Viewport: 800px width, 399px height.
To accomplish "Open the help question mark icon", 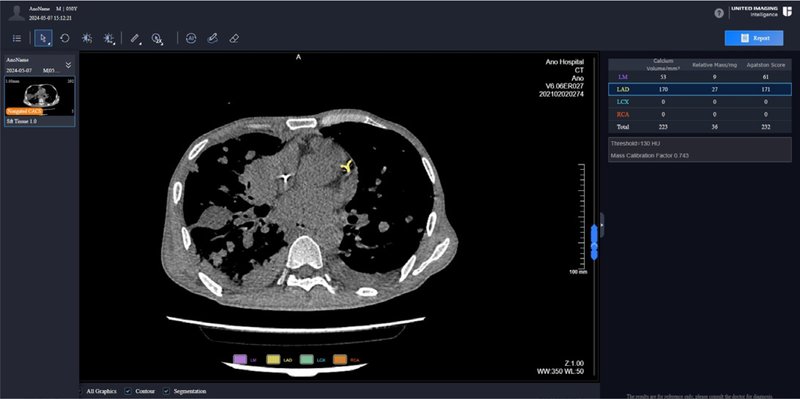I will click(719, 13).
